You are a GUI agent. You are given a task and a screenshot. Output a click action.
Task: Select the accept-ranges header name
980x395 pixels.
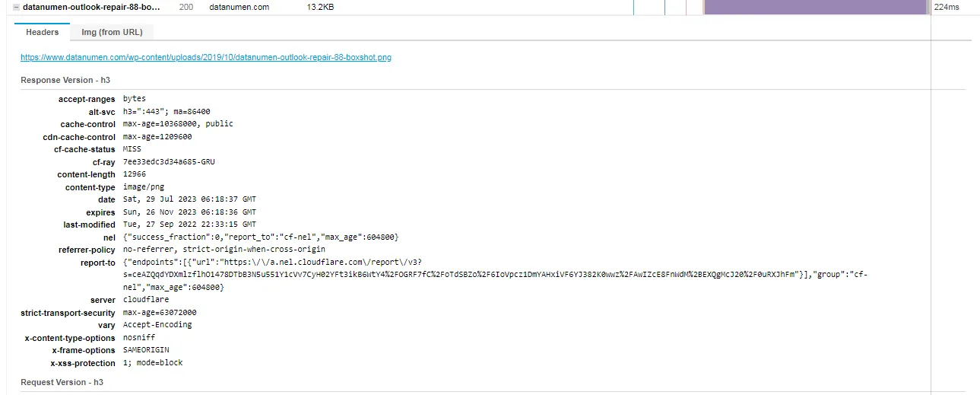(87, 99)
